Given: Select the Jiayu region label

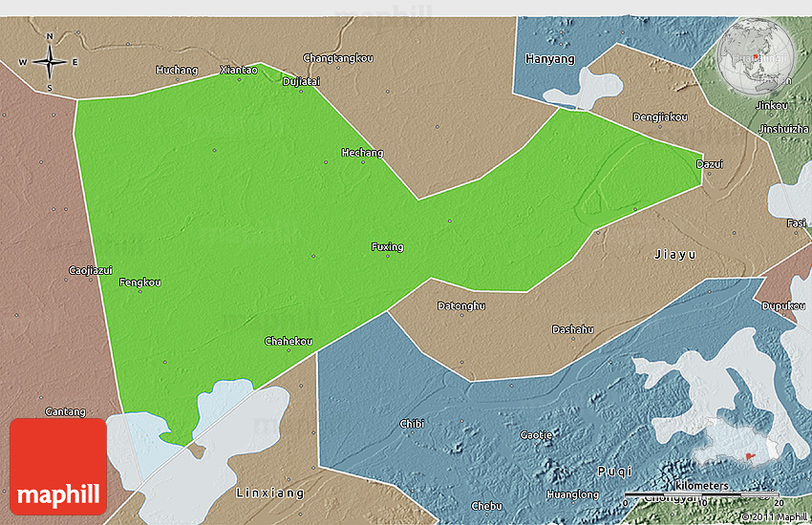Looking at the screenshot, I should pyautogui.click(x=675, y=255).
